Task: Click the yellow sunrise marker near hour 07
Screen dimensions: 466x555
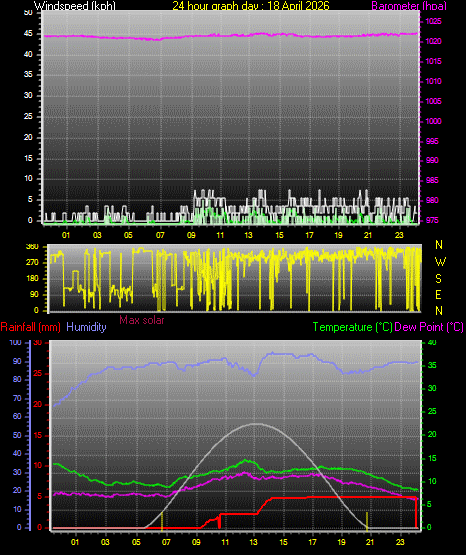Action: [x=162, y=521]
